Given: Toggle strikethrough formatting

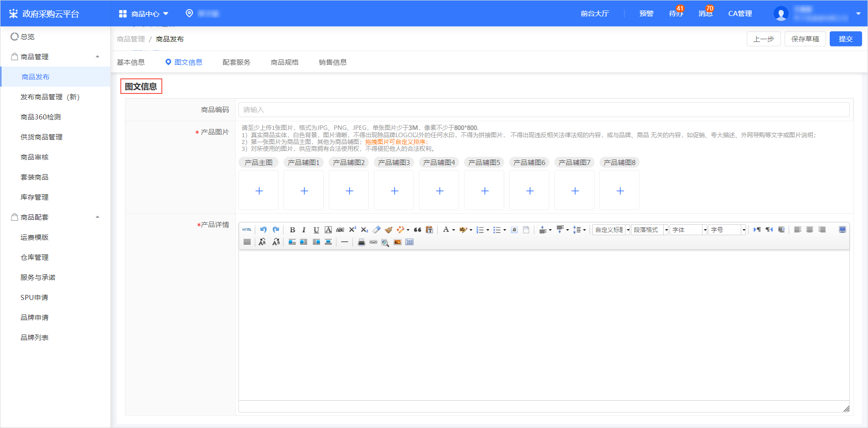Looking at the screenshot, I should click(340, 230).
